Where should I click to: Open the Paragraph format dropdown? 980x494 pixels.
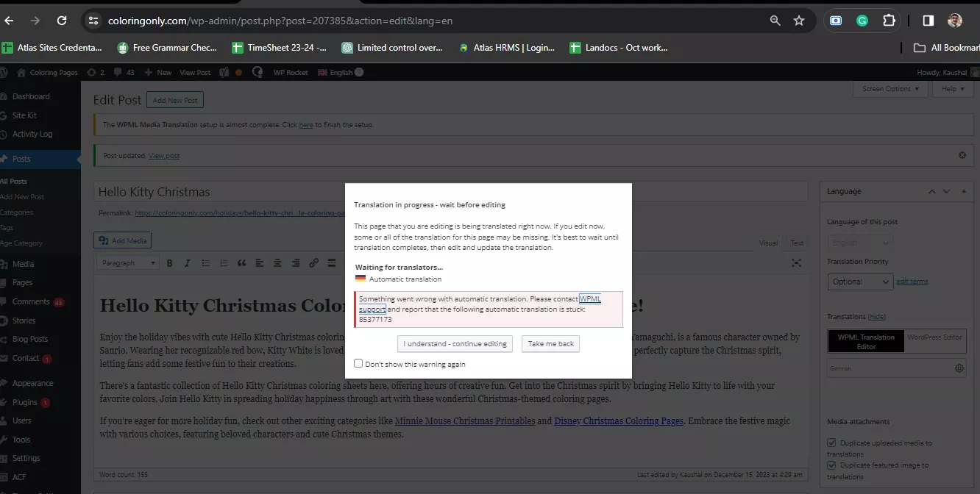tap(129, 263)
